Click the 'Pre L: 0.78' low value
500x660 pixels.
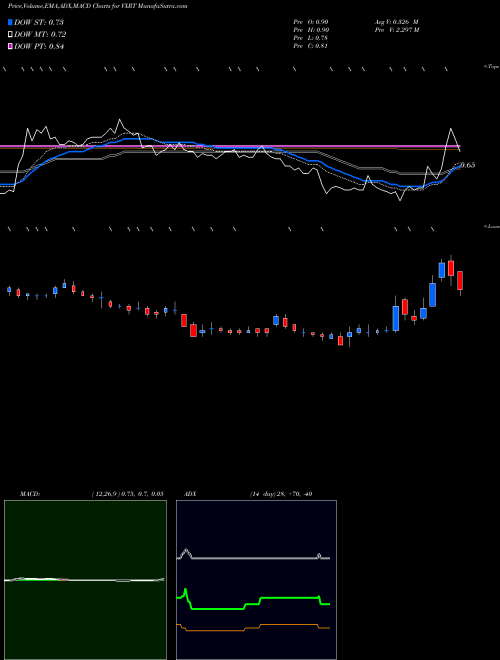tap(311, 38)
